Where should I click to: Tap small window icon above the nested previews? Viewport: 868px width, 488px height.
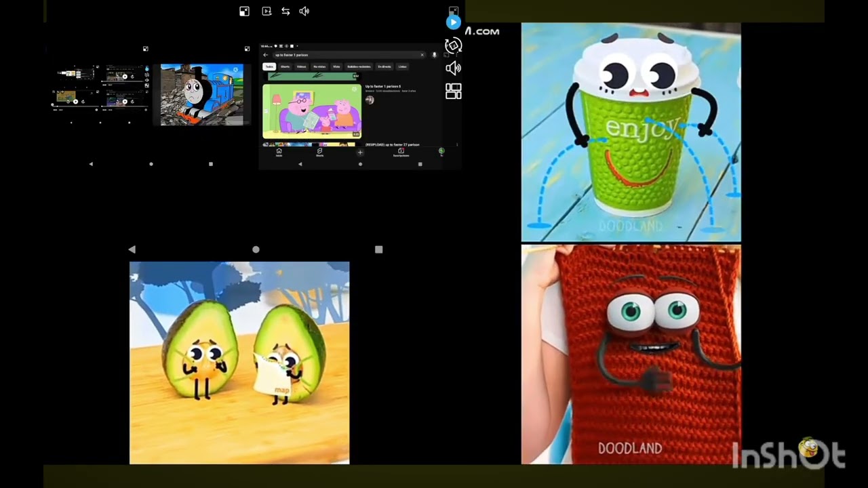(145, 49)
